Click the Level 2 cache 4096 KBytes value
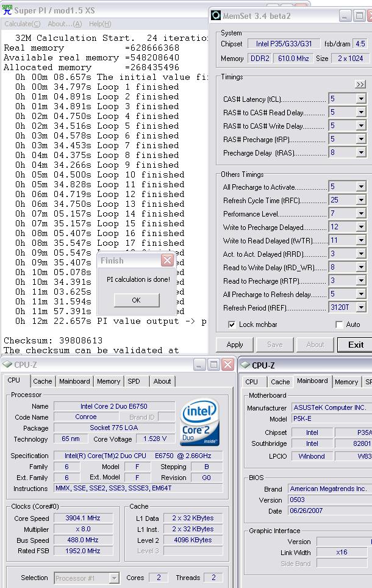 [x=193, y=540]
